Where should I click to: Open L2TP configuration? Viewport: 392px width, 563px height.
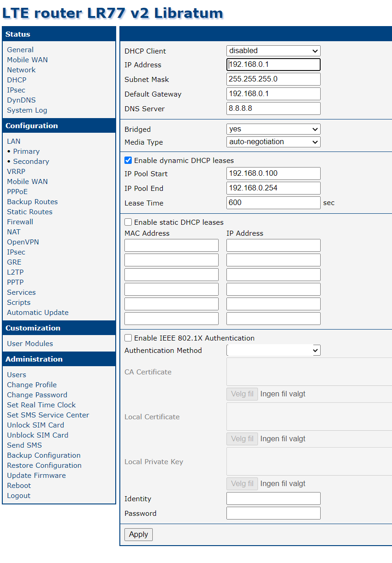[15, 272]
